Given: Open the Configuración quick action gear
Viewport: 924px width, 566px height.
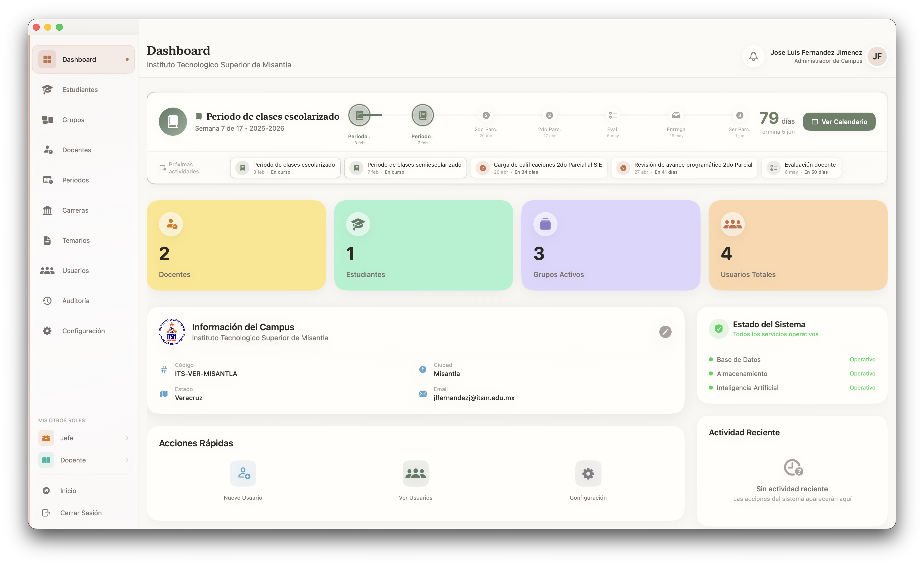Looking at the screenshot, I should tap(588, 474).
